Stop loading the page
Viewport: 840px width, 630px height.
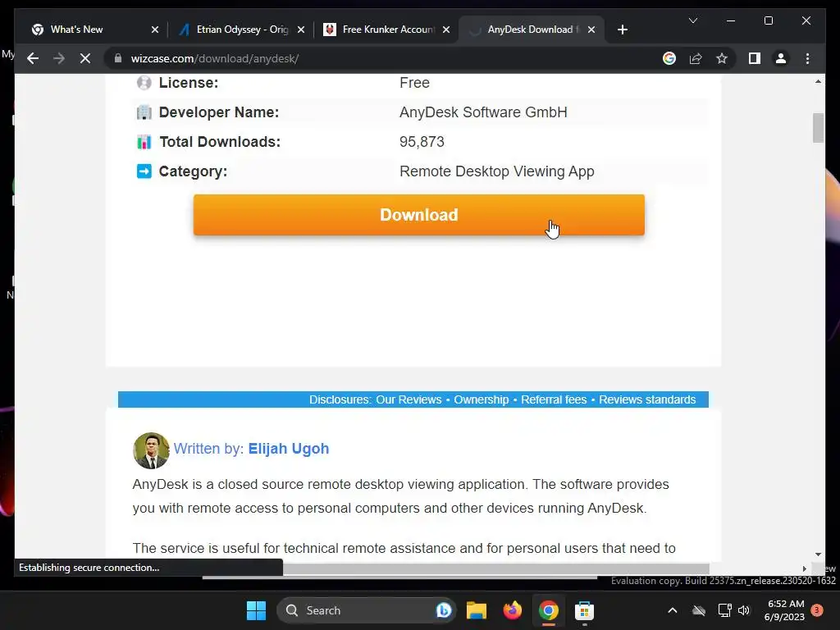coord(85,58)
